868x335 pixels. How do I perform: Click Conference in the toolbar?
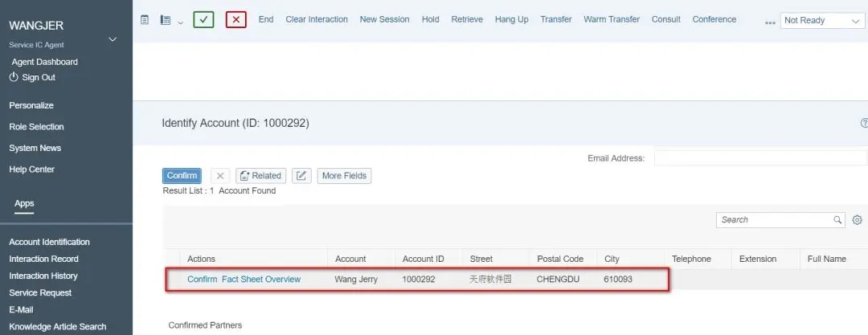[714, 19]
